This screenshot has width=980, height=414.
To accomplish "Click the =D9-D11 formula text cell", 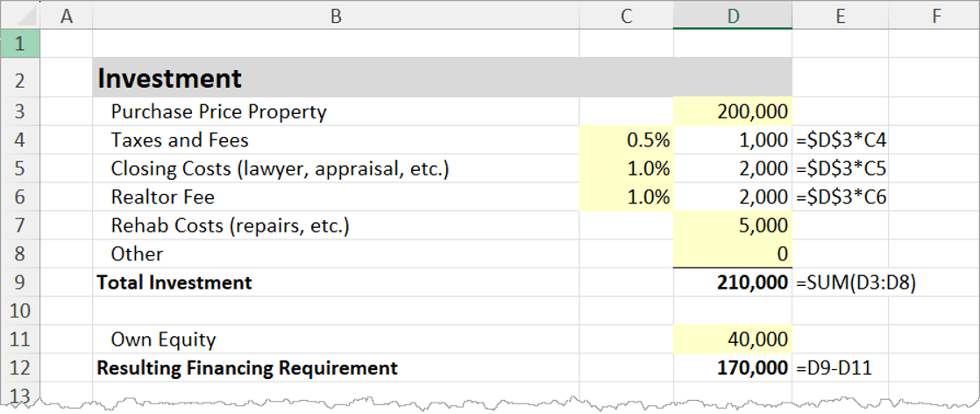I will (839, 368).
